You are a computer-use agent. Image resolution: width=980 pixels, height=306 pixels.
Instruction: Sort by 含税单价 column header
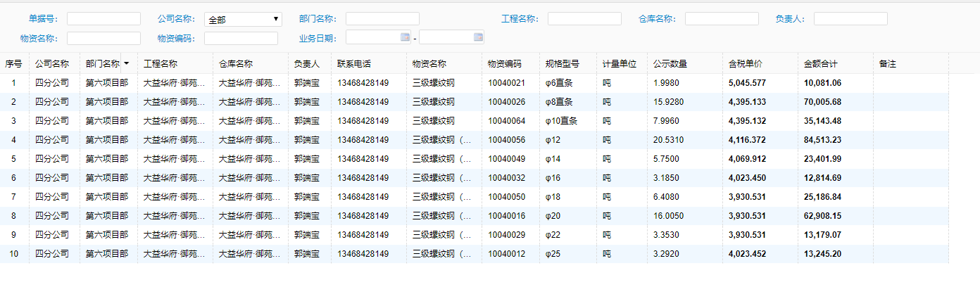pyautogui.click(x=760, y=64)
